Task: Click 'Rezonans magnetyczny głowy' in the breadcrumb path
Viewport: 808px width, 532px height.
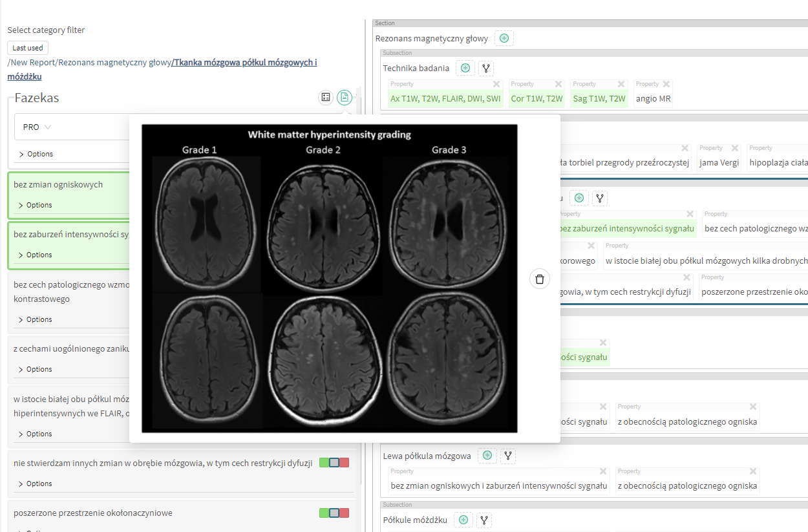Action: point(114,63)
